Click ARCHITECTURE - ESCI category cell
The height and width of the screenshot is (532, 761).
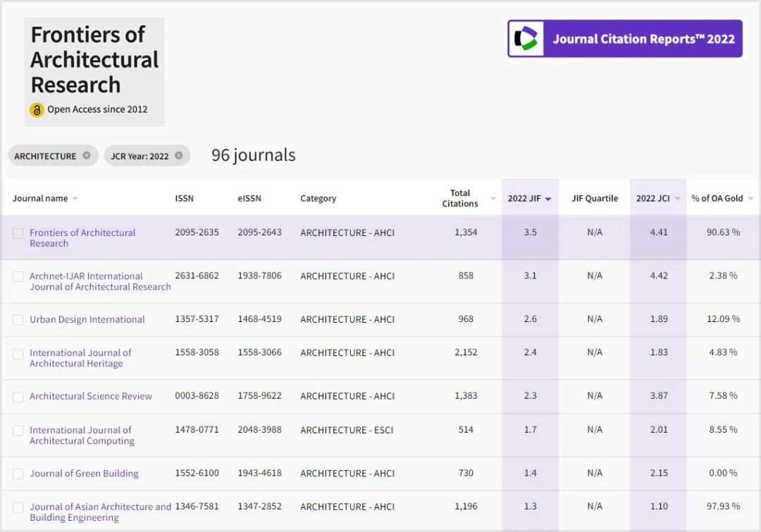[347, 430]
